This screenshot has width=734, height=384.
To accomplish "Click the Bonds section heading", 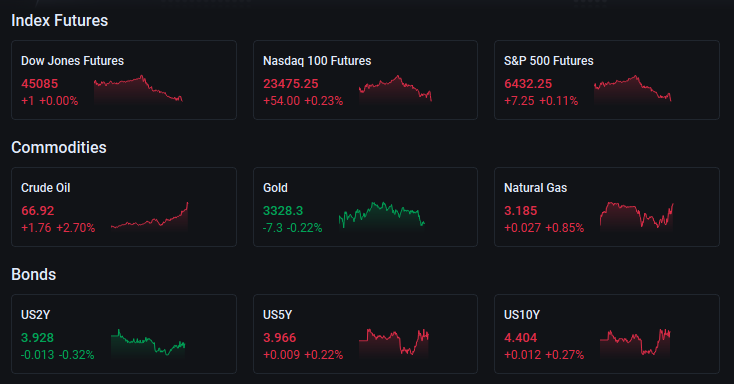I will click(34, 274).
